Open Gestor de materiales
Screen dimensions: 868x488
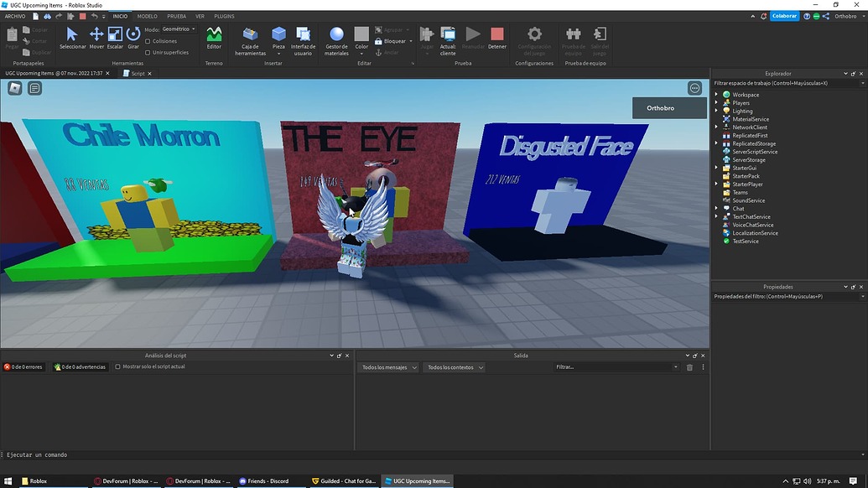336,41
